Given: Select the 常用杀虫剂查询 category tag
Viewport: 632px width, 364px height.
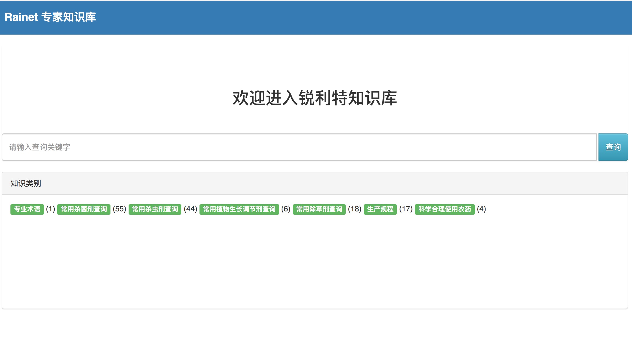Looking at the screenshot, I should [x=155, y=209].
